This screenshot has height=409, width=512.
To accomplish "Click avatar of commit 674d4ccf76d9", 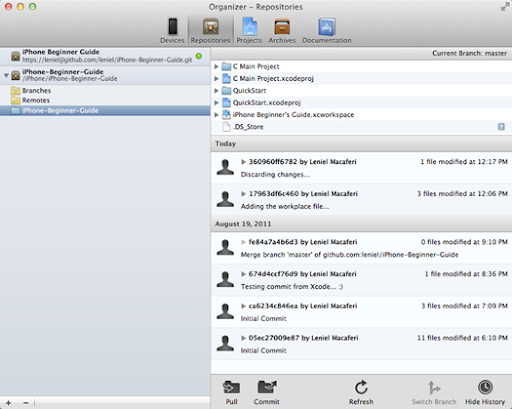I will pyautogui.click(x=225, y=279).
